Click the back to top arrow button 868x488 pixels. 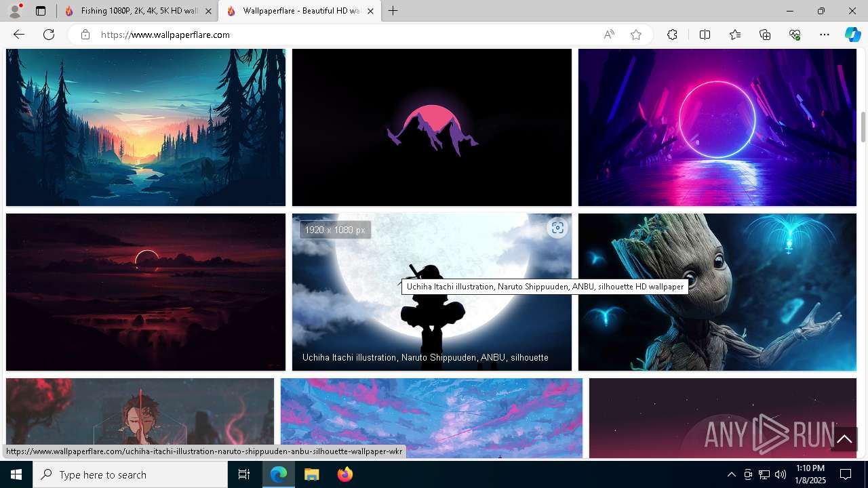pyautogui.click(x=844, y=439)
